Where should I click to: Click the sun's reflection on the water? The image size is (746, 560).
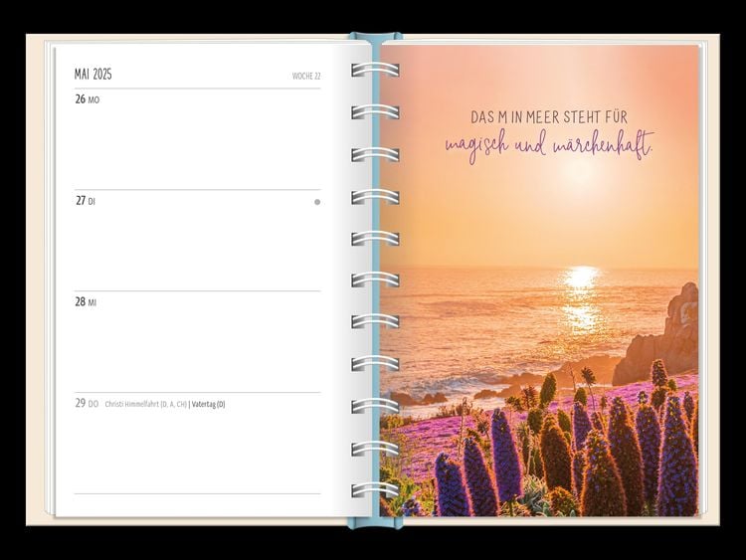pyautogui.click(x=581, y=298)
